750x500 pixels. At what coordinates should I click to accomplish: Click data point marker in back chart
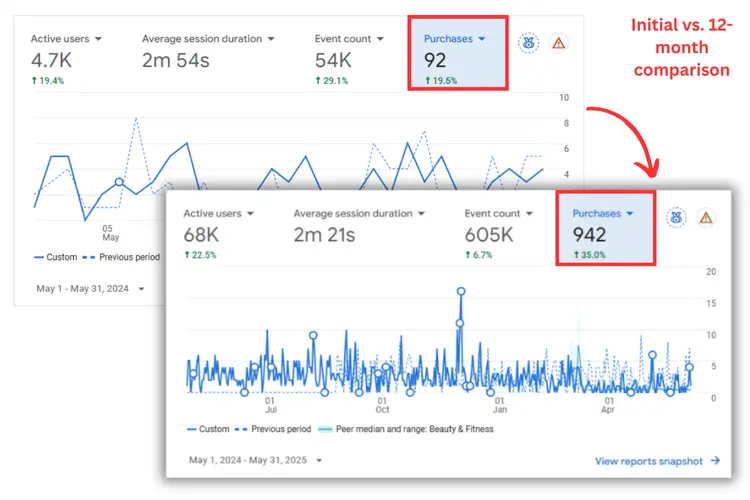click(119, 182)
